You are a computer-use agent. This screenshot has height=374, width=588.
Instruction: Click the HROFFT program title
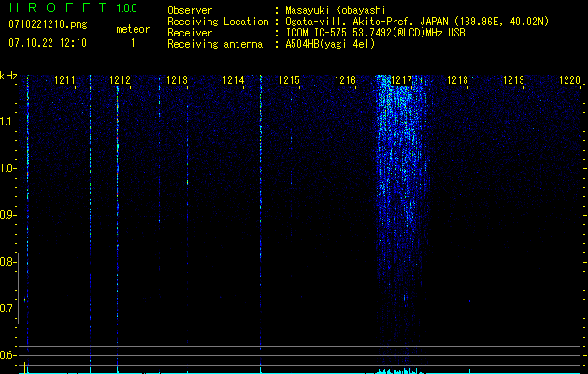coord(59,7)
